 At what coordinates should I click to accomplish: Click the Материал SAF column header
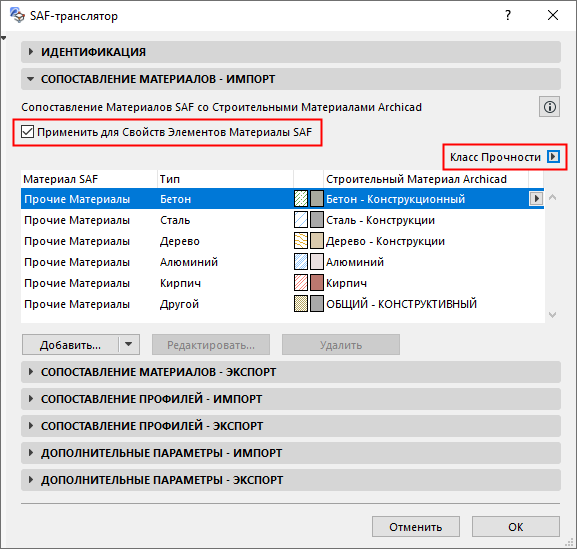89,179
